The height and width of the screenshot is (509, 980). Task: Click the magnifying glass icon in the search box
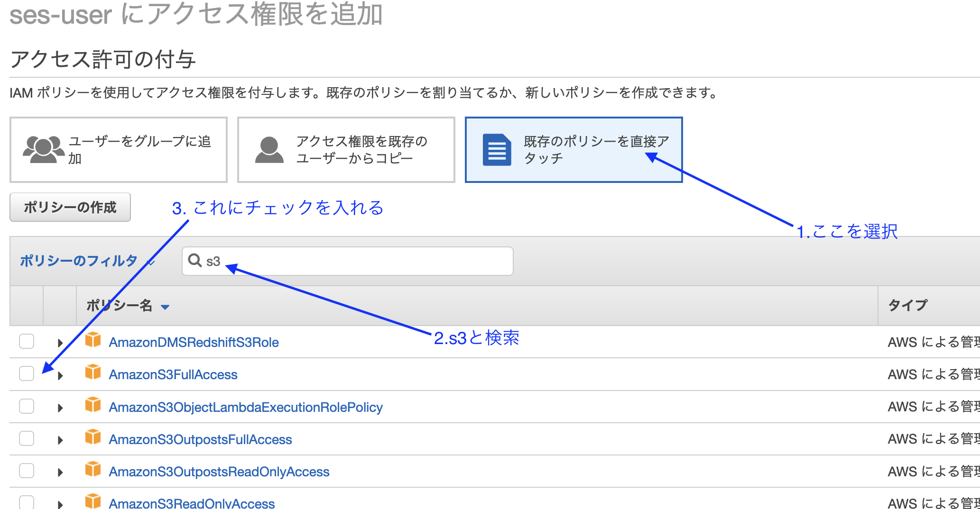click(x=196, y=260)
